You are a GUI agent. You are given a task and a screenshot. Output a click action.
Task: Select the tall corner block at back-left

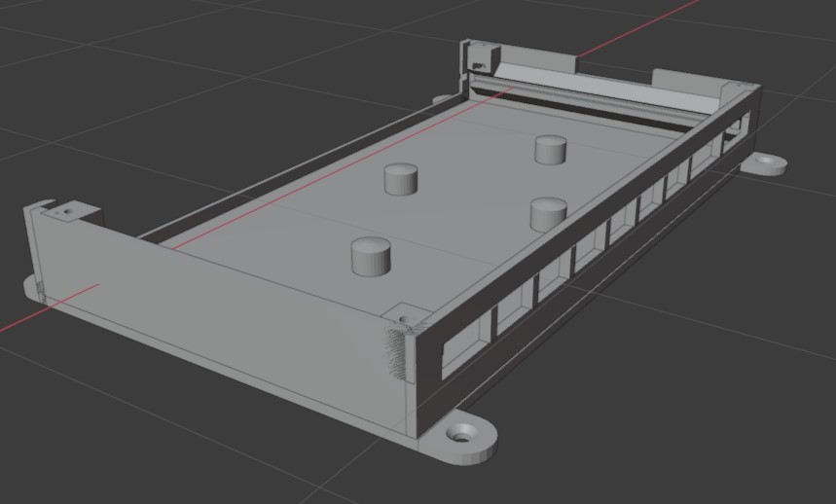click(x=478, y=56)
